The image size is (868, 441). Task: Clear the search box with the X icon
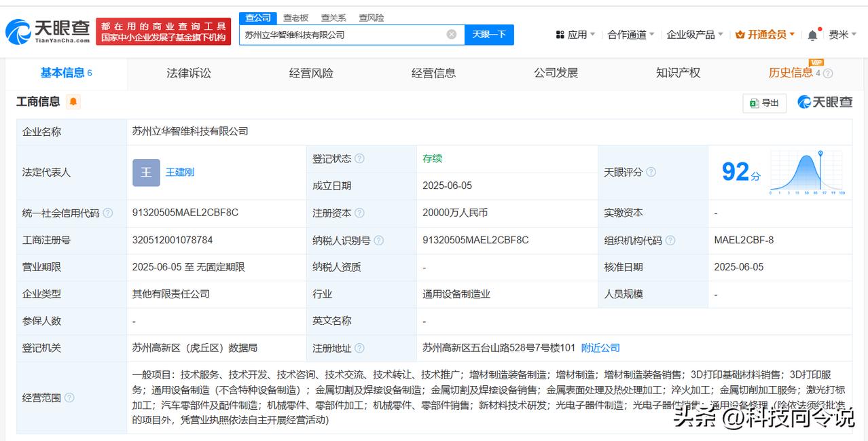click(x=452, y=35)
